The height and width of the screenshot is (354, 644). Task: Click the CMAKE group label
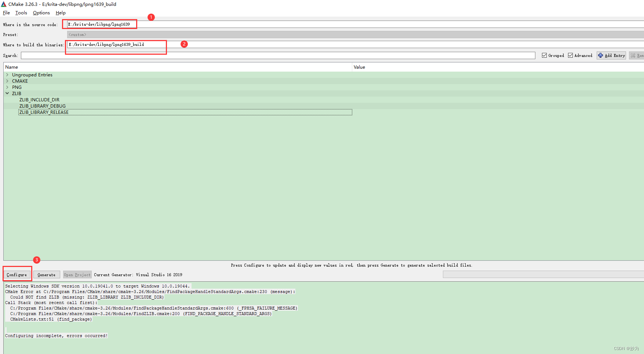20,81
